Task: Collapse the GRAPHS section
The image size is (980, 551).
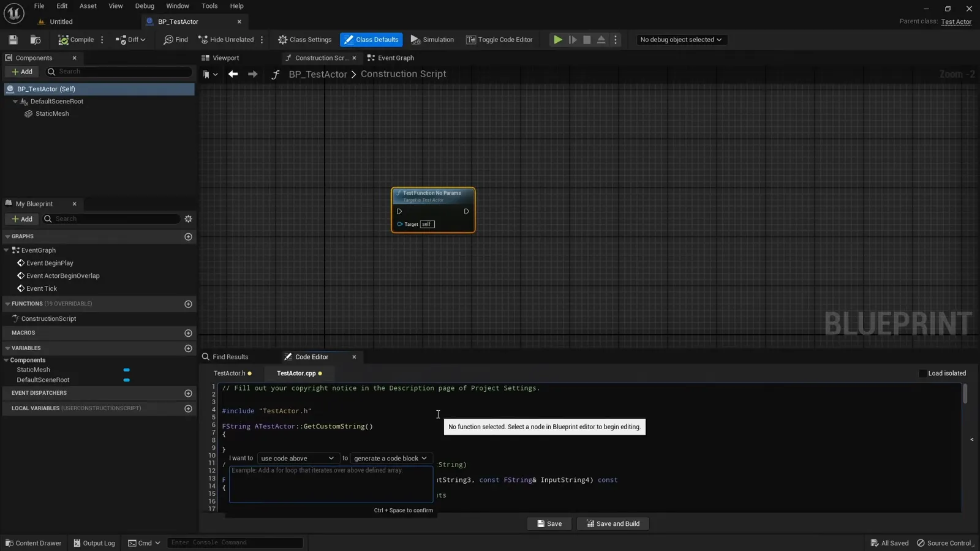Action: (x=7, y=236)
